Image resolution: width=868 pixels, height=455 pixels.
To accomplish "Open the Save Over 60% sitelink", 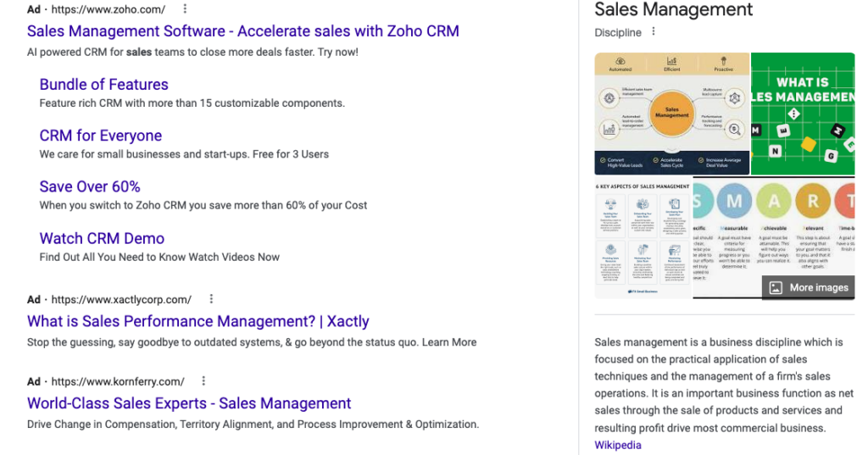I will [x=90, y=186].
